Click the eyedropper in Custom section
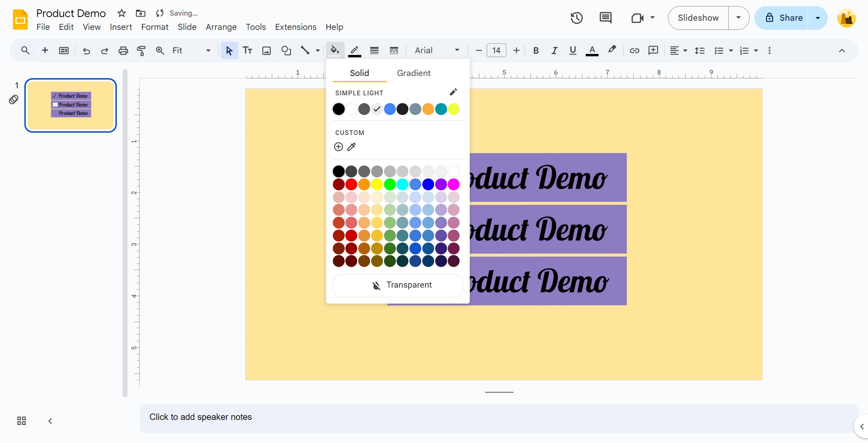The width and height of the screenshot is (868, 443). (x=351, y=147)
